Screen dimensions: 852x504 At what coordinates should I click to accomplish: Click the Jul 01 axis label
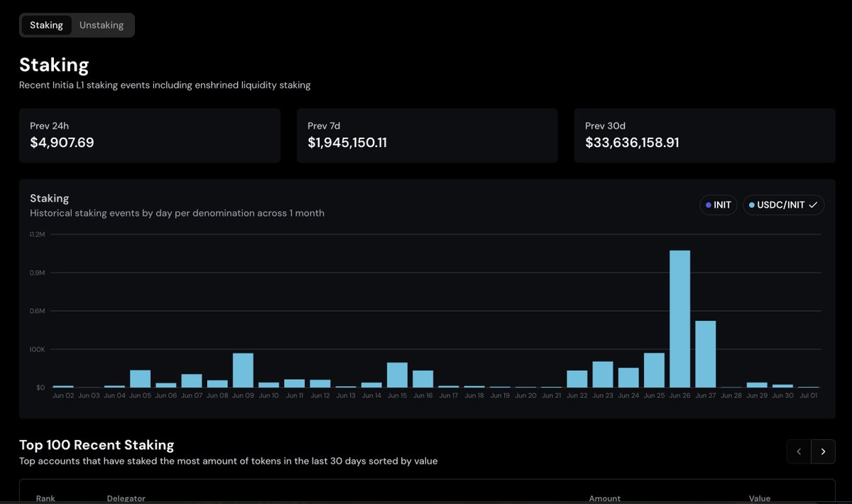click(808, 395)
